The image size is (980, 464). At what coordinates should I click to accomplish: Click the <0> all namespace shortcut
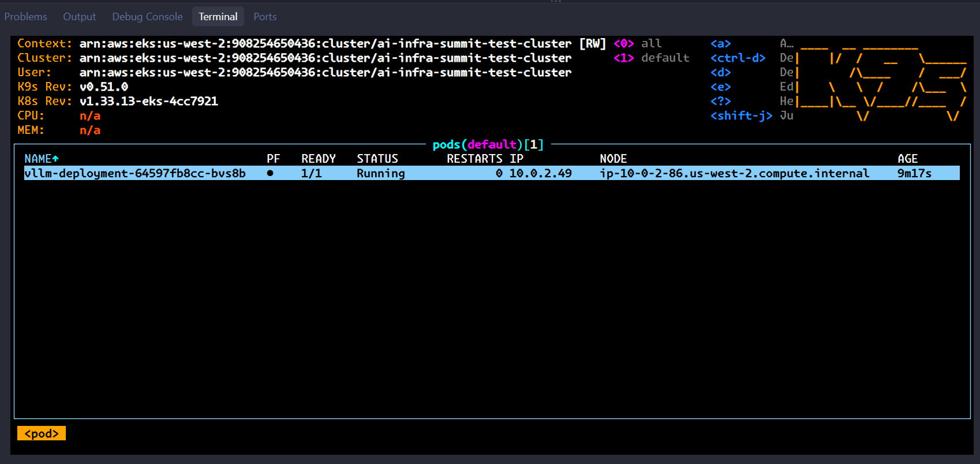pos(638,43)
